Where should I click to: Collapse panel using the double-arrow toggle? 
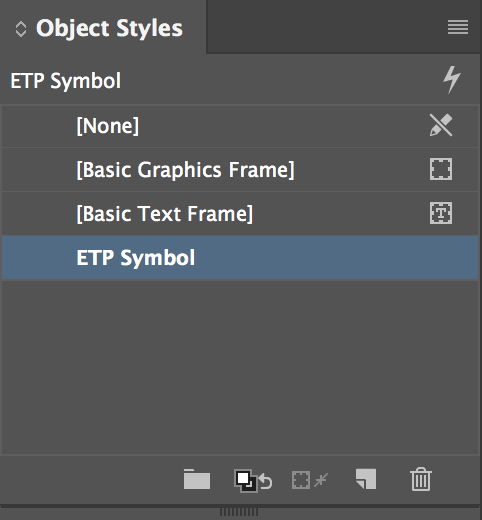click(x=21, y=29)
